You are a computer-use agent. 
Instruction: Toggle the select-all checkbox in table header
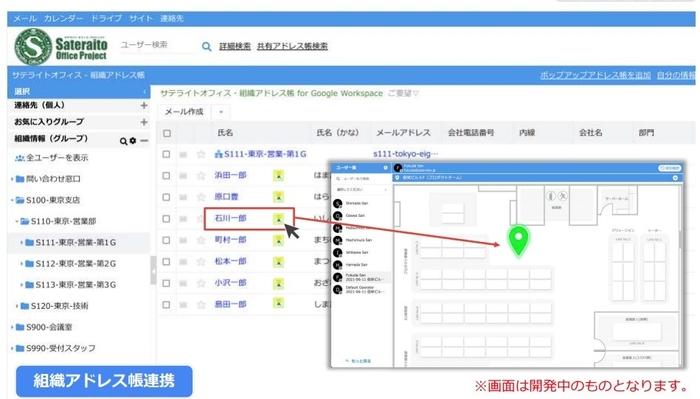tap(167, 133)
